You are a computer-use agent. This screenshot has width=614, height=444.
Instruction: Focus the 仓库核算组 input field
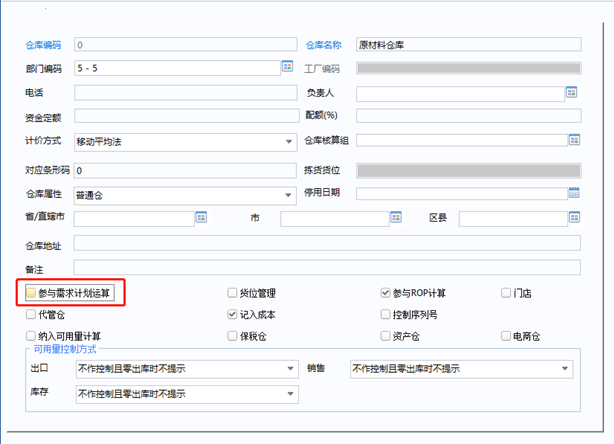click(x=462, y=140)
